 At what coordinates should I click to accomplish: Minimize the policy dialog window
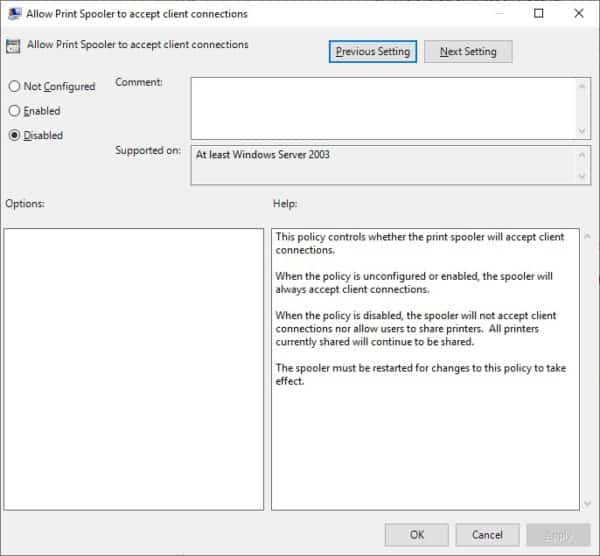499,13
